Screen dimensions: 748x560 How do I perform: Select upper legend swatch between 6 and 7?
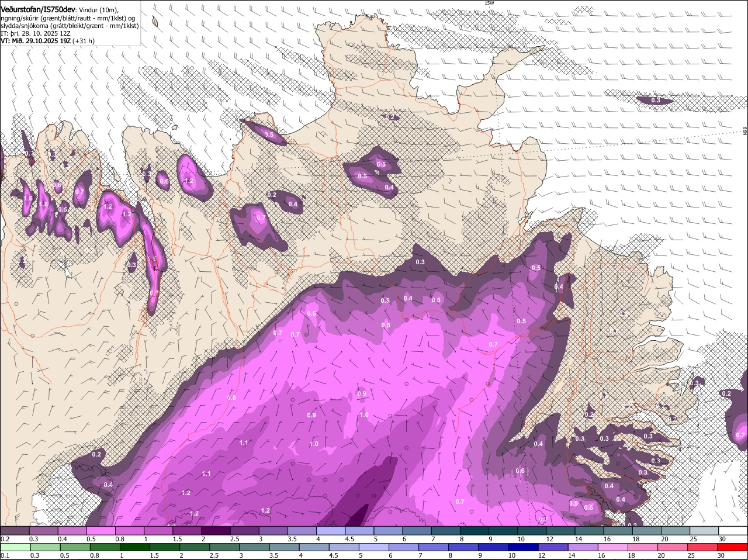pyautogui.click(x=417, y=531)
